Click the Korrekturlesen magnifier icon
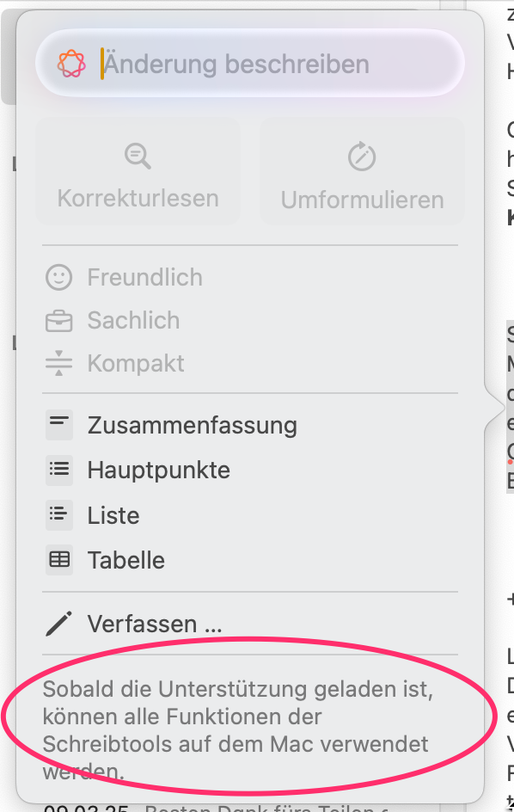The width and height of the screenshot is (514, 812). coord(138,156)
